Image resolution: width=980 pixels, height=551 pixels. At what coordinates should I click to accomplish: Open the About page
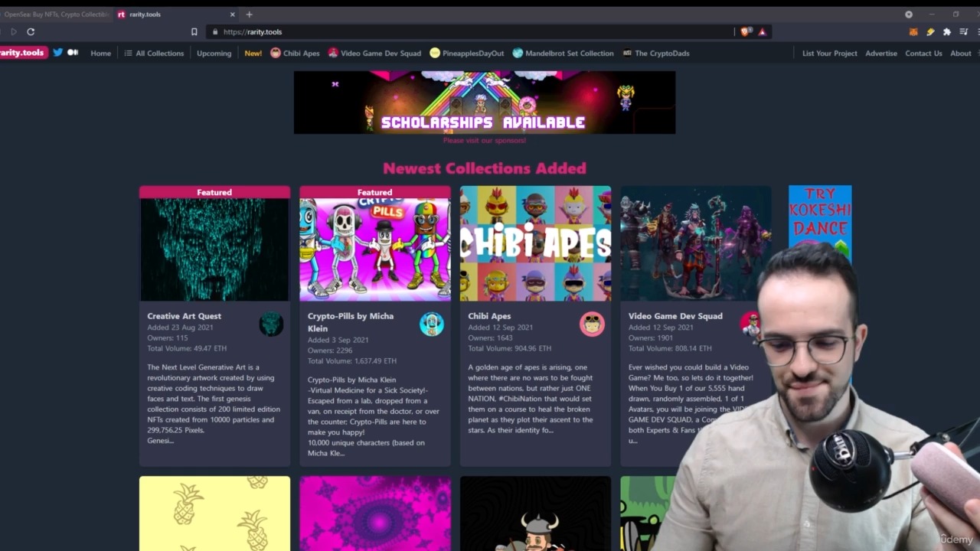[960, 54]
